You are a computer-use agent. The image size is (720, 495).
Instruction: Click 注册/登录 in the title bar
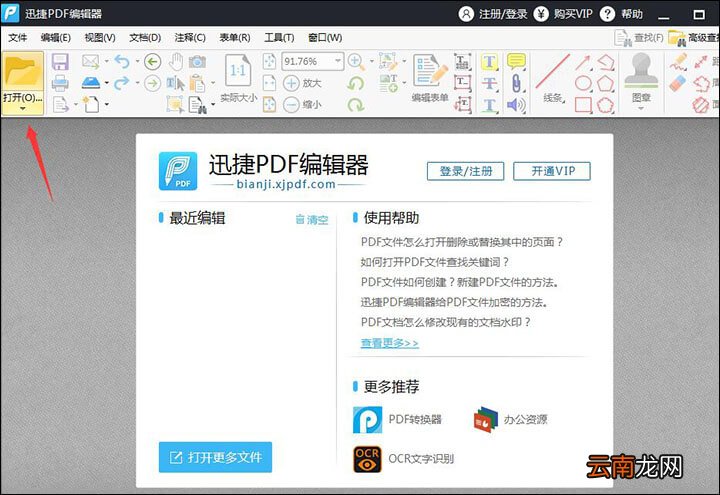493,14
